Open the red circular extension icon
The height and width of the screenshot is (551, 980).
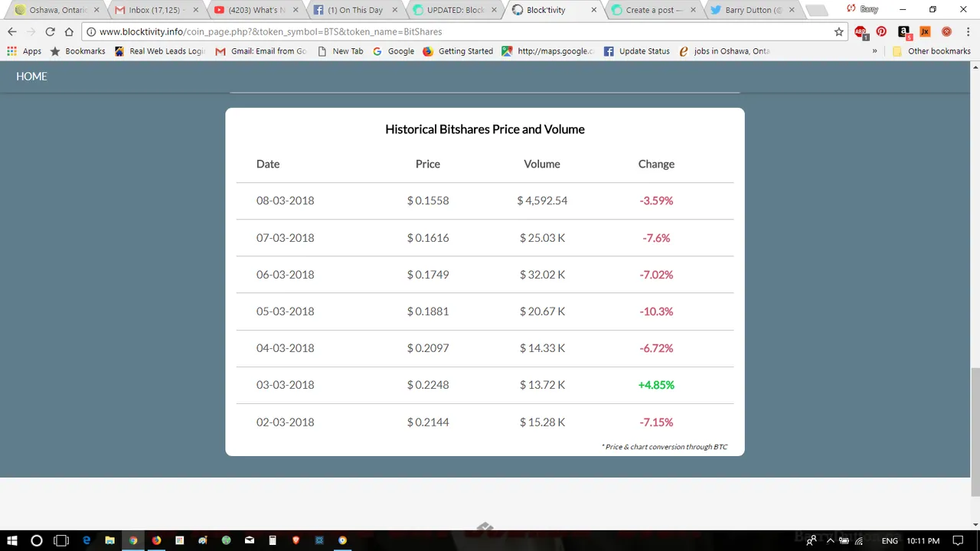point(946,32)
